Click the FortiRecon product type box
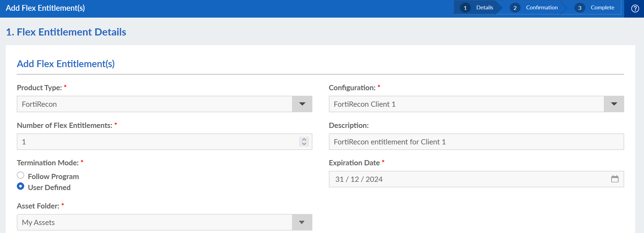The width and height of the screenshot is (644, 233). point(154,104)
